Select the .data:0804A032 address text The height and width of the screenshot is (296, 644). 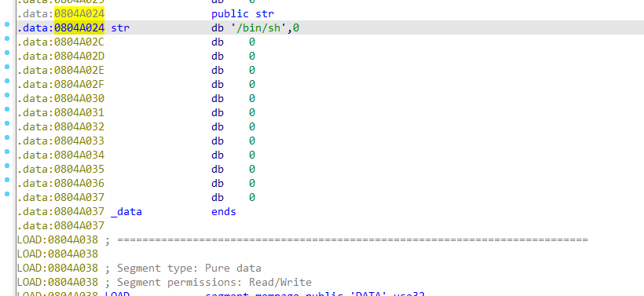pos(60,127)
